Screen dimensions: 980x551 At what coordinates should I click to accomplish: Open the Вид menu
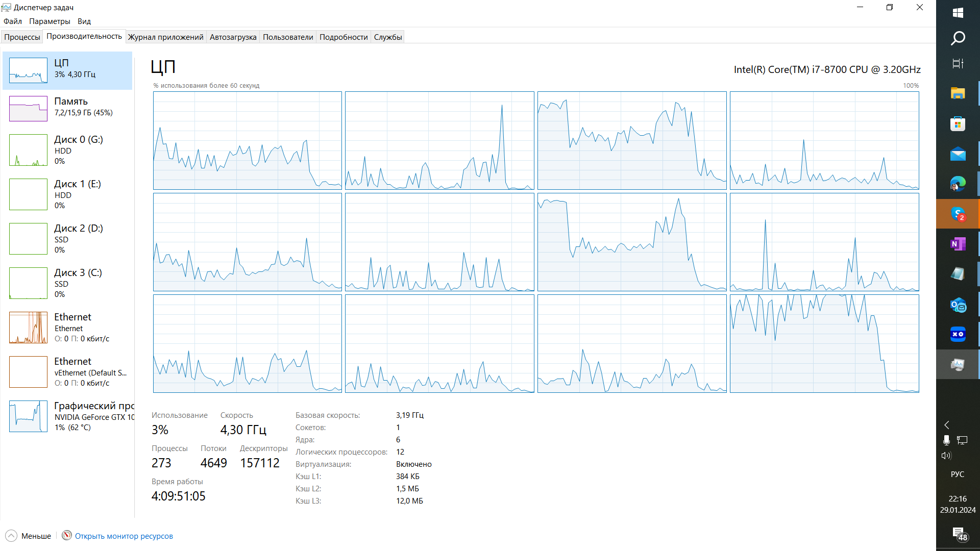tap(84, 21)
